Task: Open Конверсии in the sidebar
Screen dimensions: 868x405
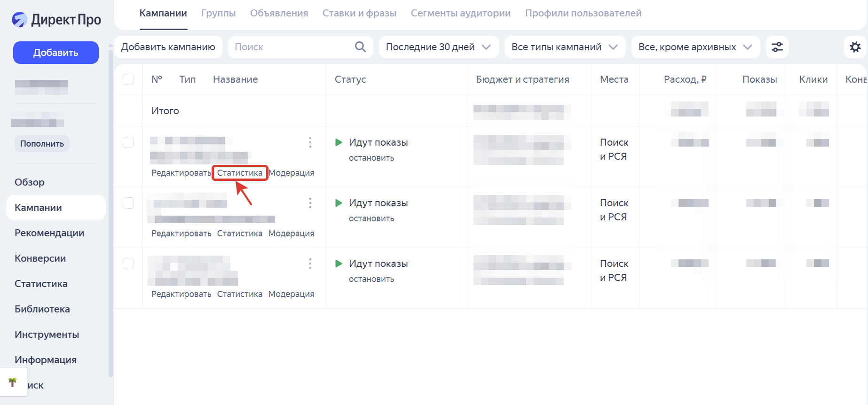Action: tap(40, 258)
